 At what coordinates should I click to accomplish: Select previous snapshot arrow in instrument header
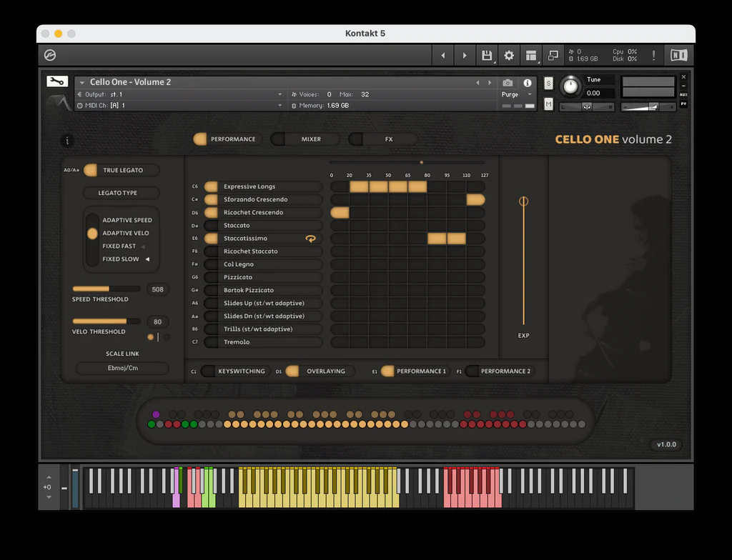[x=478, y=83]
